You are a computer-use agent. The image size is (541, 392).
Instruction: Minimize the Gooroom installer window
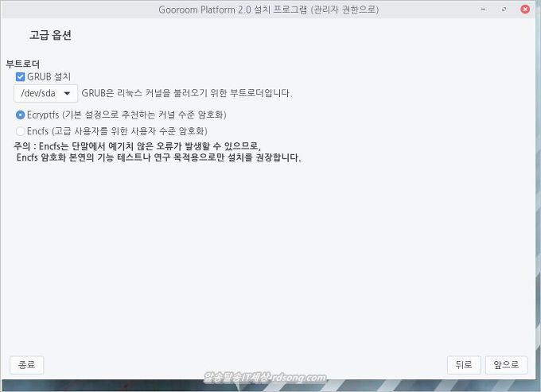point(483,10)
